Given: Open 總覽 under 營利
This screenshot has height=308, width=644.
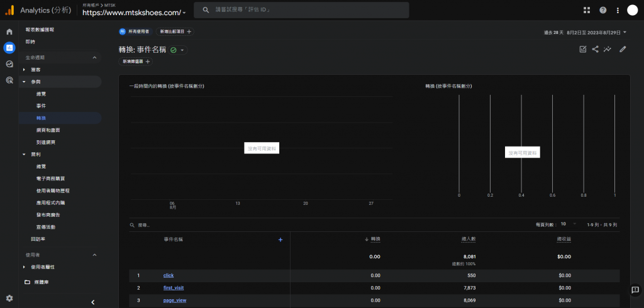Looking at the screenshot, I should [41, 167].
